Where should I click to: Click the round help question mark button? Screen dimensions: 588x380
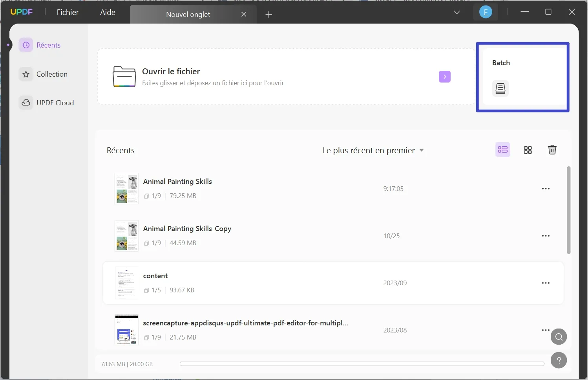[x=559, y=360]
